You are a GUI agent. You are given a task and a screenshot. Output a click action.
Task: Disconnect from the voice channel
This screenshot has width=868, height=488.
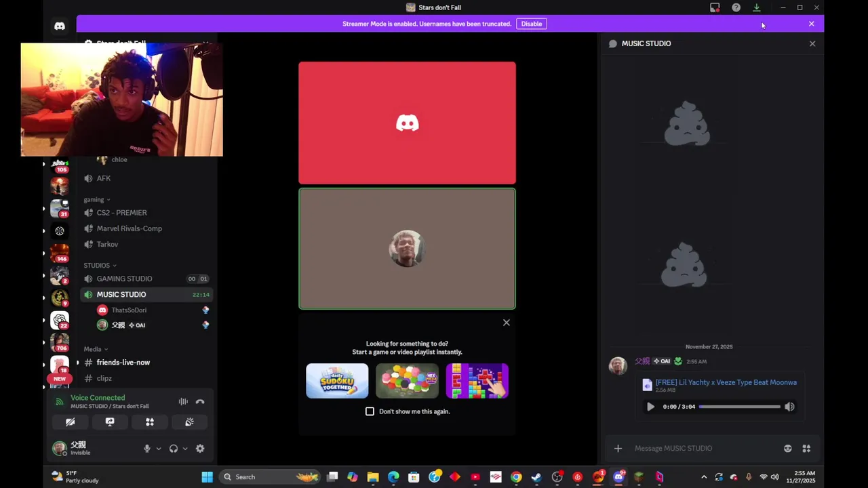pyautogui.click(x=200, y=402)
